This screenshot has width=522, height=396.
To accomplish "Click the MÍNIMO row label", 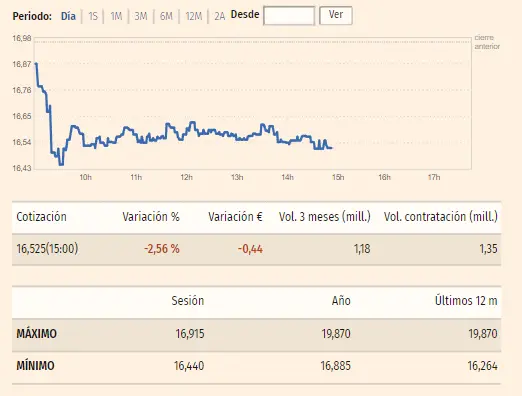I will (x=35, y=366).
